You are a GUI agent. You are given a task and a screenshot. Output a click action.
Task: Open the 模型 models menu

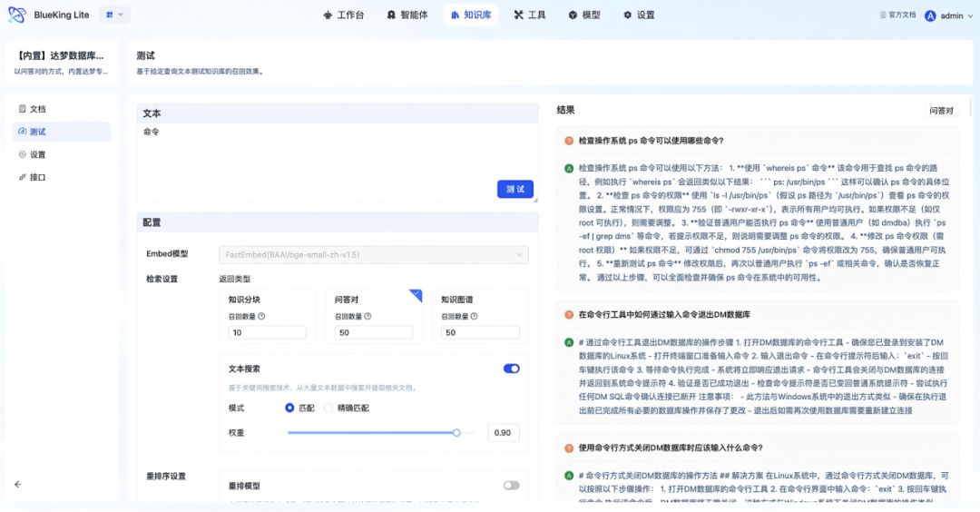[584, 15]
